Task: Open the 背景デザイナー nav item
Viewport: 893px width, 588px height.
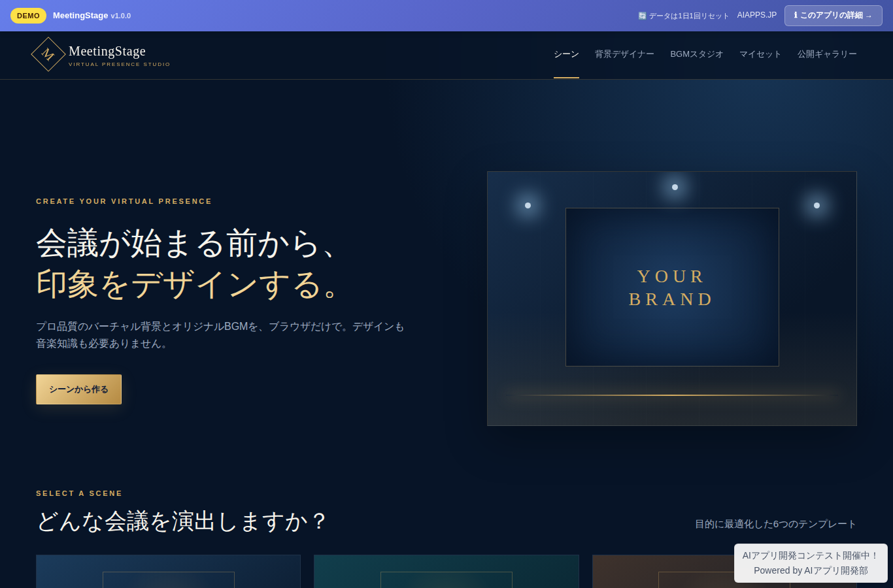Action: click(624, 54)
